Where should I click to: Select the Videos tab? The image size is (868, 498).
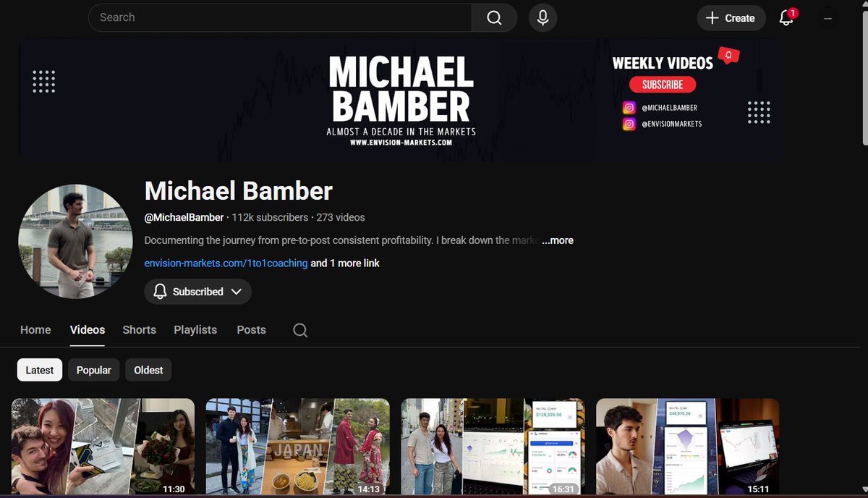coord(88,329)
